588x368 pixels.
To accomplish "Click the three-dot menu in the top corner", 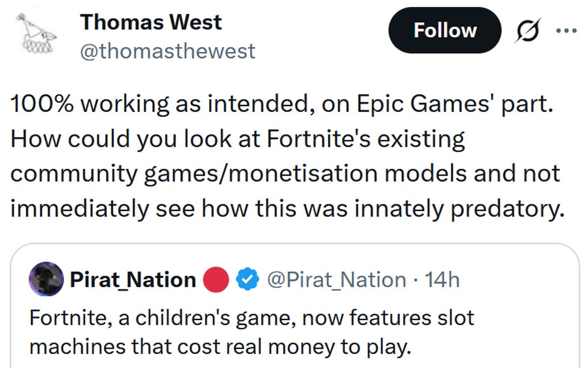I will coord(568,30).
